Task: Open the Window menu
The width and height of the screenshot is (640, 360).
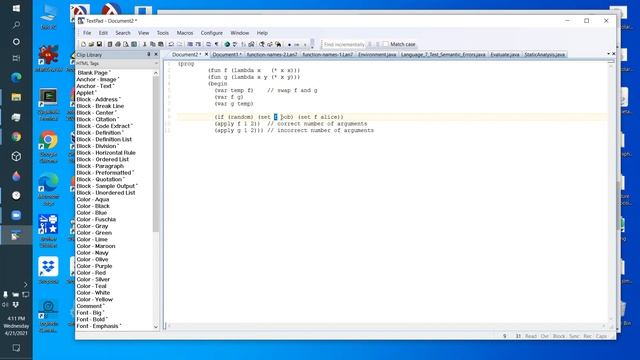Action: pos(240,33)
